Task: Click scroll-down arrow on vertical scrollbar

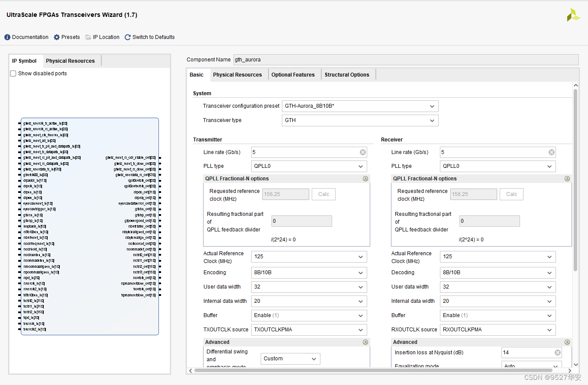Action: click(x=575, y=365)
